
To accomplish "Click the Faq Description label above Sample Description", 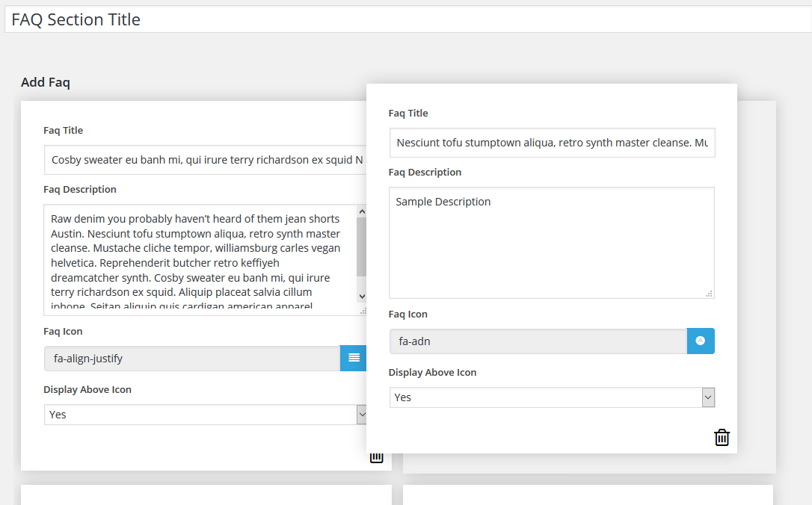I will pyautogui.click(x=425, y=173).
